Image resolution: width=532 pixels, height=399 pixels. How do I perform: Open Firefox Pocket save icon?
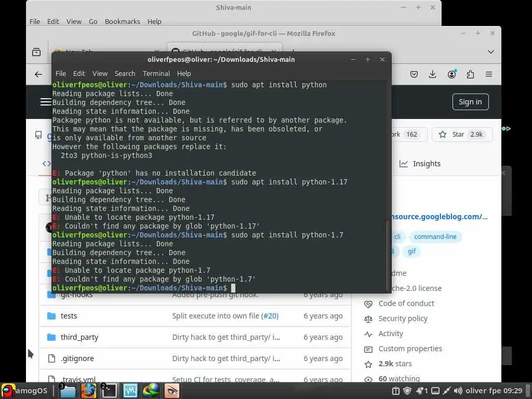414,74
